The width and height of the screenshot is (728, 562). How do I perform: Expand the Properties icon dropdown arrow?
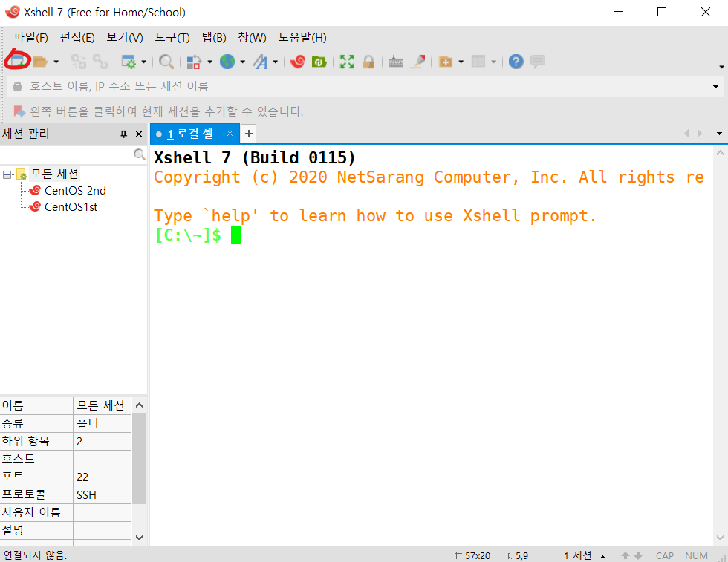pos(144,62)
